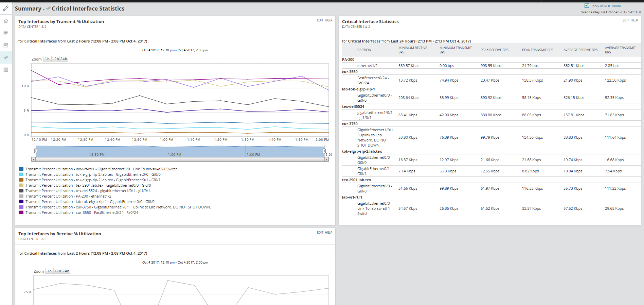Sort by AVERAGE RECEIVE BPS column header
This screenshot has width=644, height=305.
pyautogui.click(x=580, y=50)
